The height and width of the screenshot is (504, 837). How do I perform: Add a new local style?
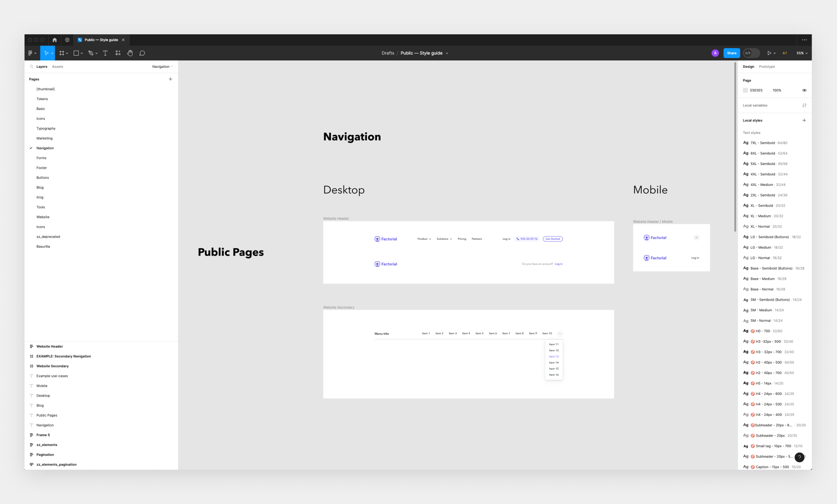coord(804,120)
